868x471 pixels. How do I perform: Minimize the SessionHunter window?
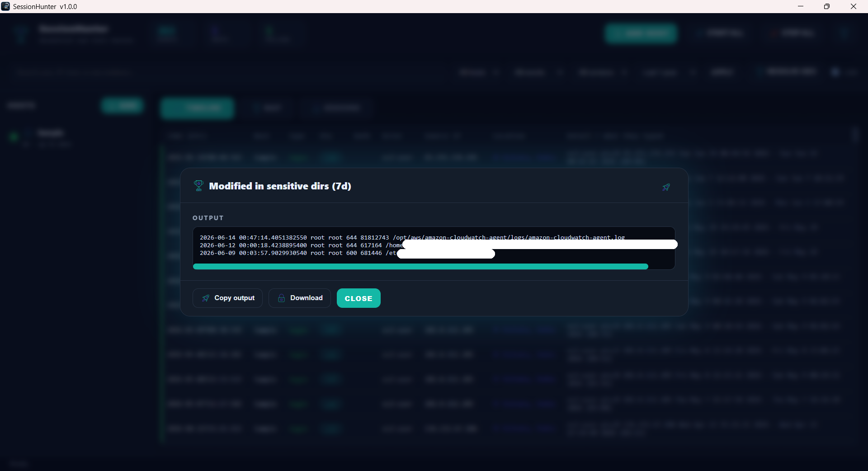[801, 6]
